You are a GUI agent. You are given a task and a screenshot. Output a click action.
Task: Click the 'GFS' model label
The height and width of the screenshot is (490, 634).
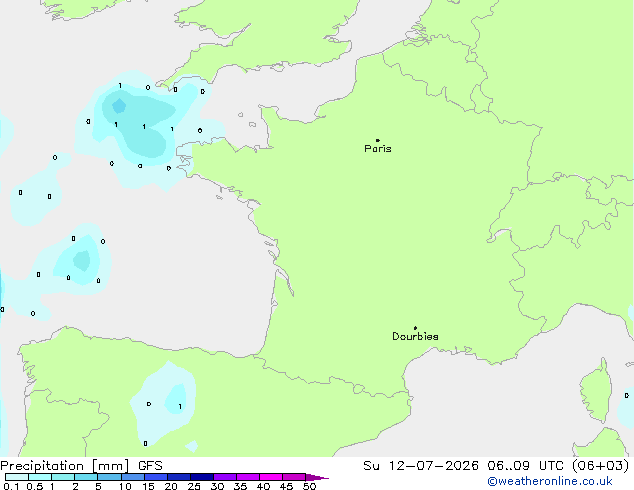pos(150,466)
